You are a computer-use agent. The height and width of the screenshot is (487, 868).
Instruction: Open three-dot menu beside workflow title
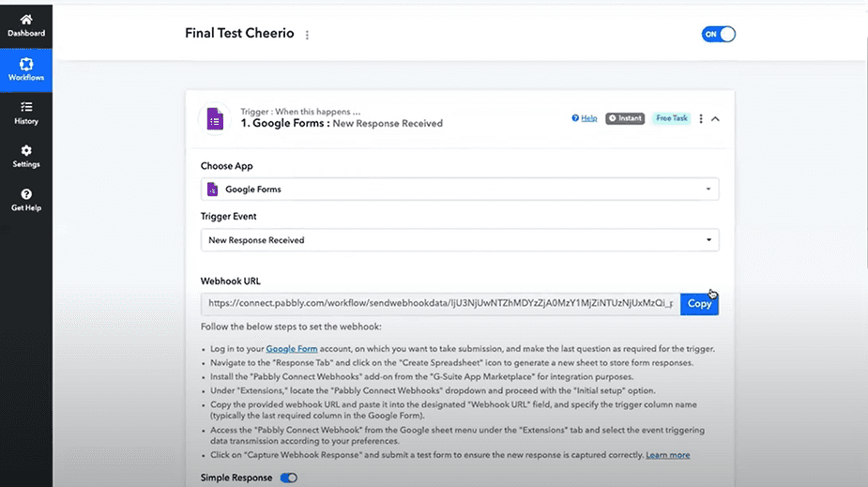coord(307,35)
